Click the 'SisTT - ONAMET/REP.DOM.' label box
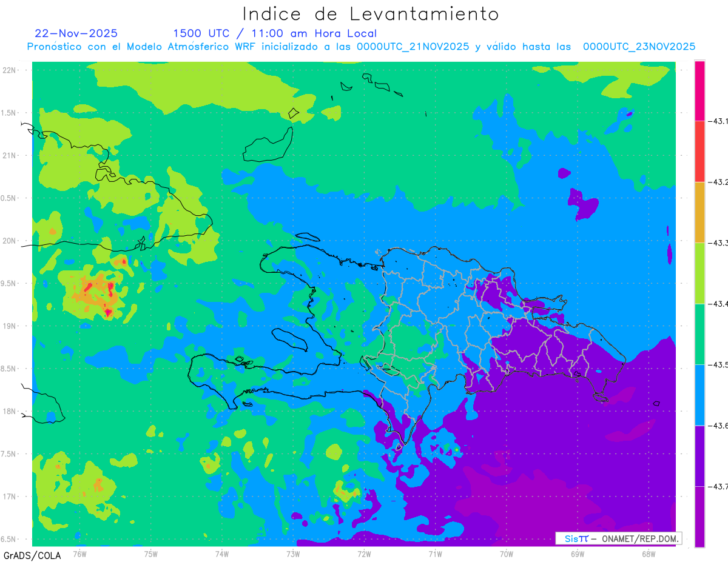Viewport: 728px width, 562px height. (x=618, y=538)
